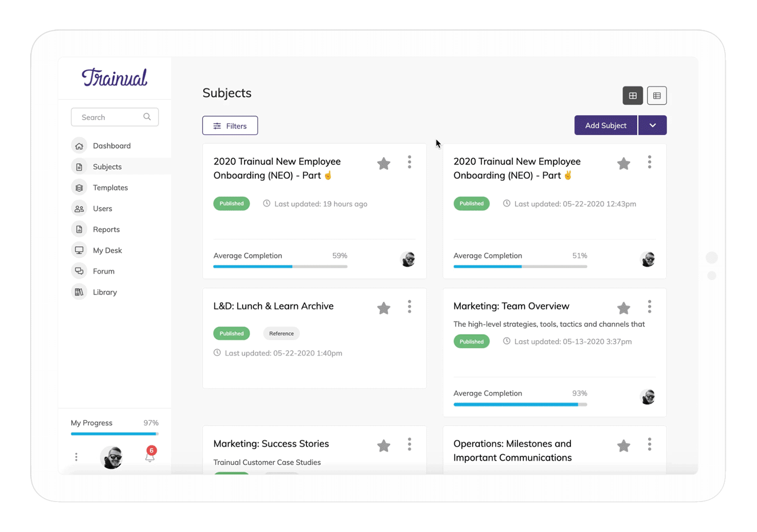Open L&D: Lunch & Learn Archive title
Viewport: 757px width, 532px height.
coord(273,306)
